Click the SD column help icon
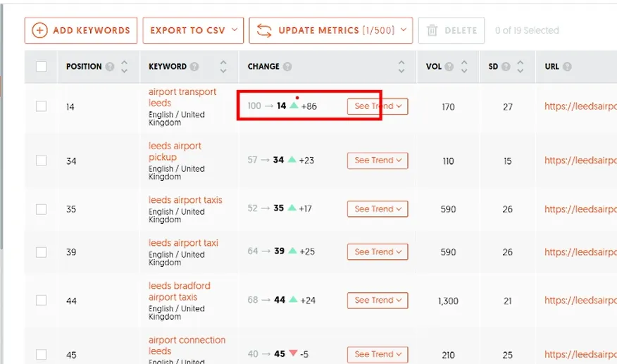 click(x=506, y=66)
